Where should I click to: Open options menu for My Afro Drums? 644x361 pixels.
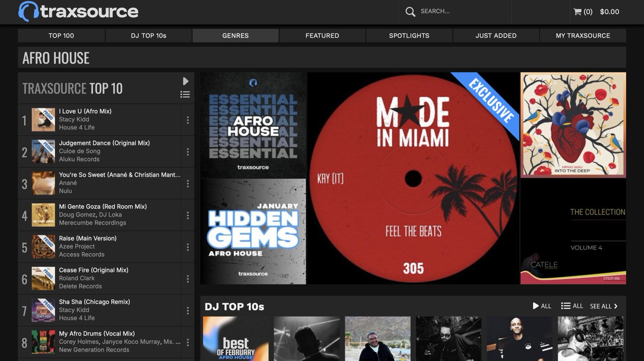coord(188,342)
